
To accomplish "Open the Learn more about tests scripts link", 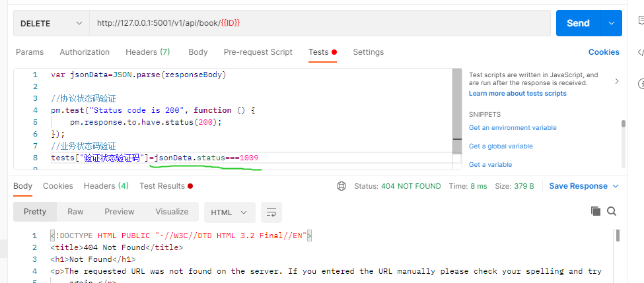I will point(517,94).
